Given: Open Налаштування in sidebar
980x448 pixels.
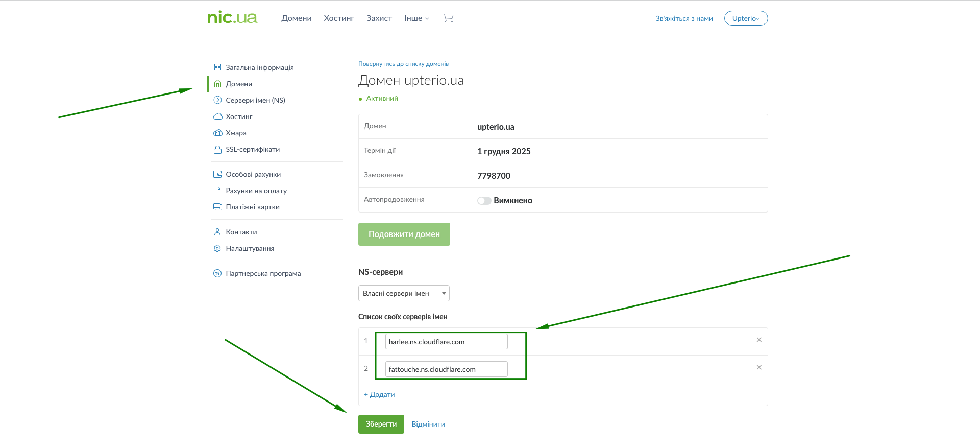Looking at the screenshot, I should [x=250, y=248].
